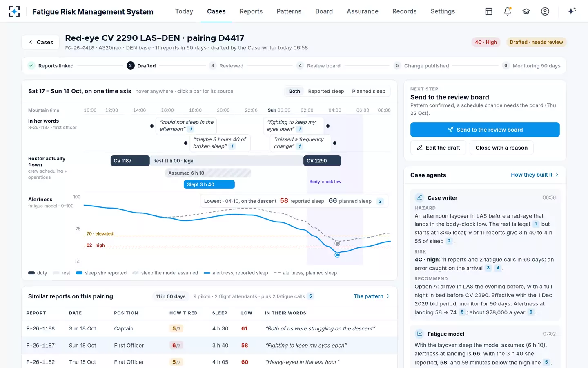Open the layout panel icon in header

pos(489,11)
